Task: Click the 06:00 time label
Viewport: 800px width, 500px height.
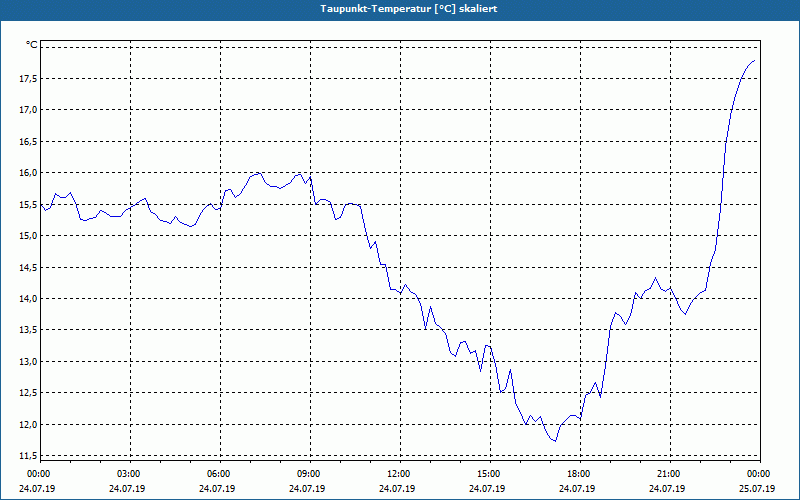Action: click(x=218, y=474)
